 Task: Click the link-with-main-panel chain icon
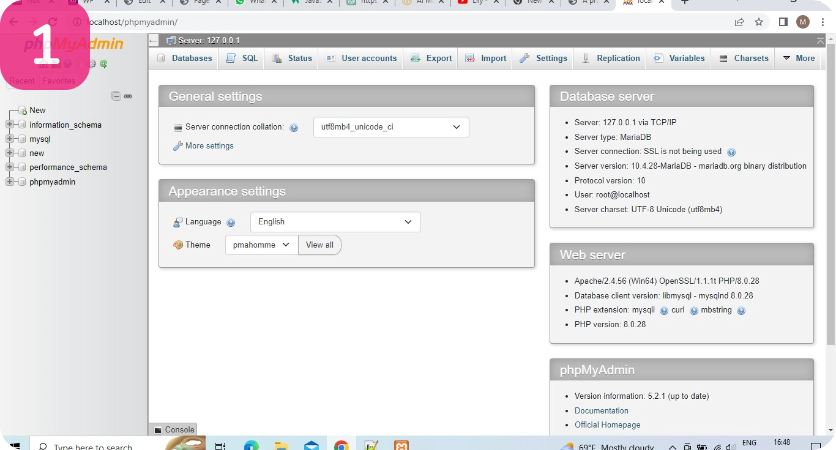point(128,97)
